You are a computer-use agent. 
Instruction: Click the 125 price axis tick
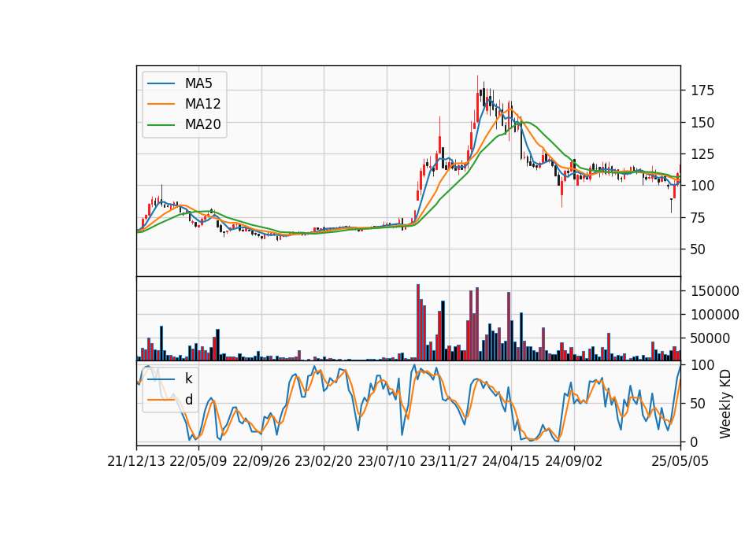pos(702,154)
